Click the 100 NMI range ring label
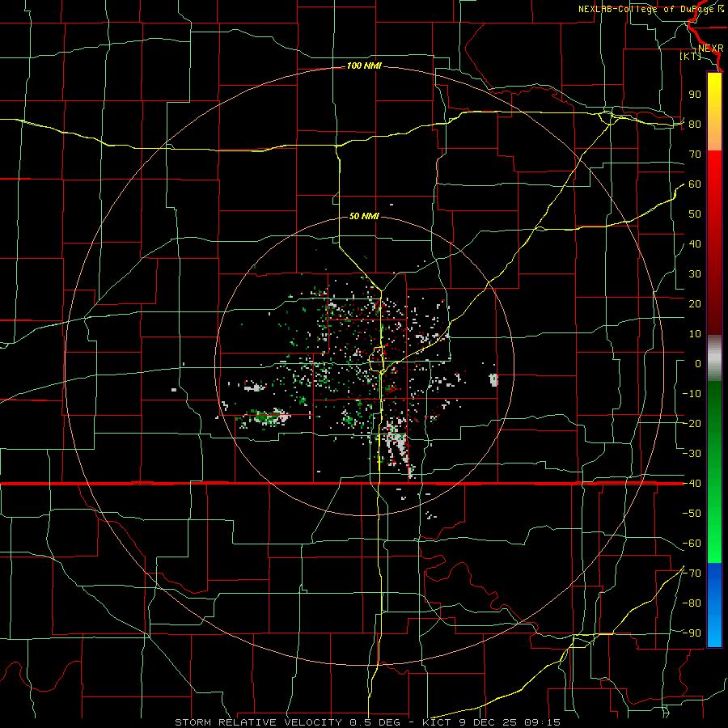 pyautogui.click(x=365, y=66)
